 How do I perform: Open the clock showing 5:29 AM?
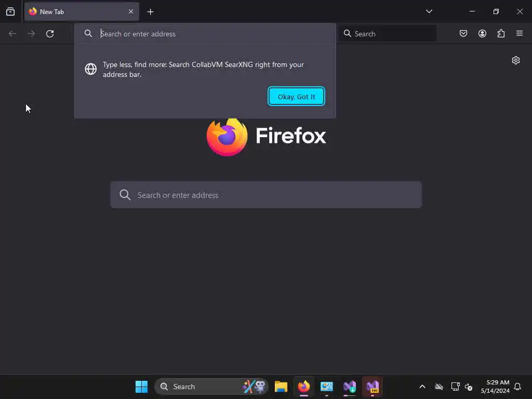(495, 387)
